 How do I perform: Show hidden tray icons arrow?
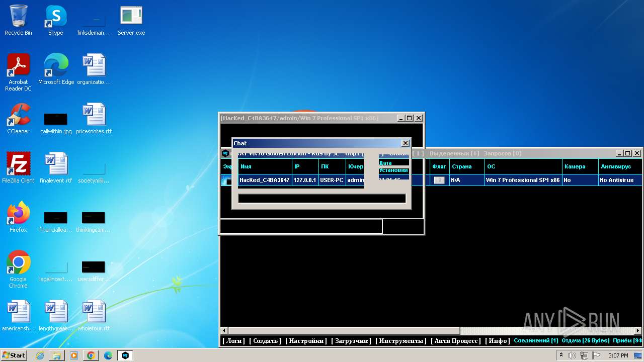click(x=561, y=355)
